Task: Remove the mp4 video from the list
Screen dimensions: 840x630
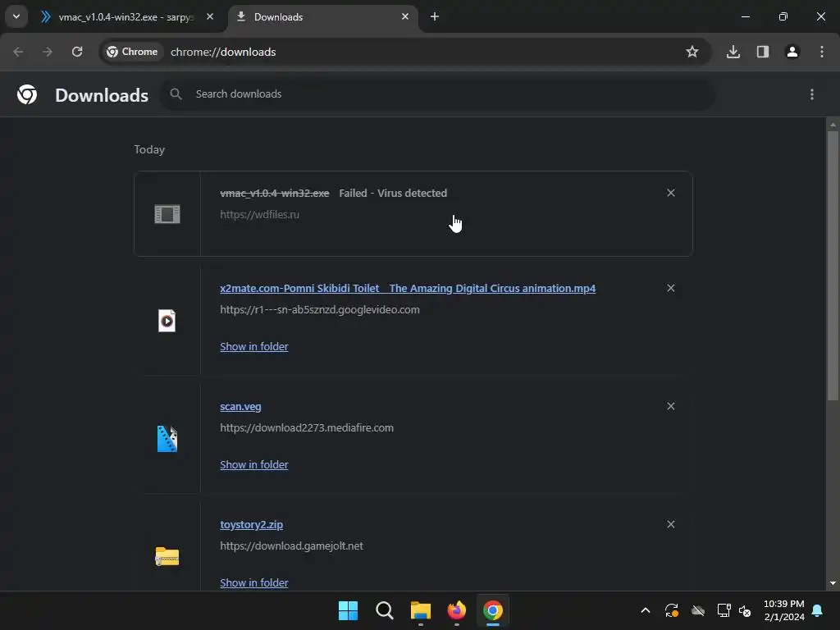Action: 671,288
